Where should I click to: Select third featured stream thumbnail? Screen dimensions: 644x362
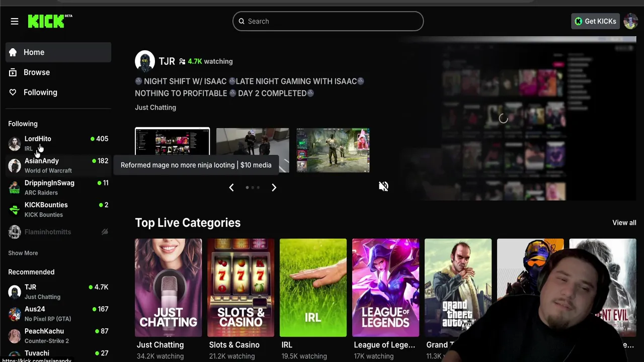pyautogui.click(x=333, y=150)
